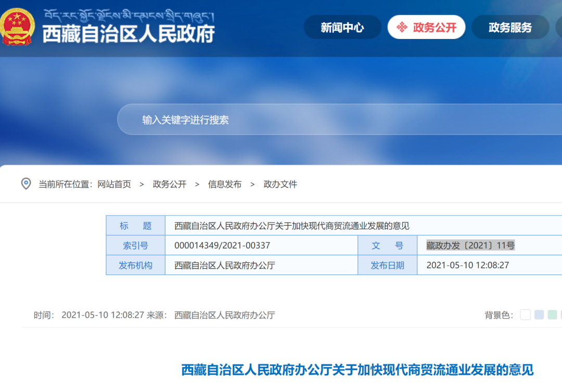The image size is (562, 392).
Task: Click the 发布机构 label cell
Action: (135, 265)
